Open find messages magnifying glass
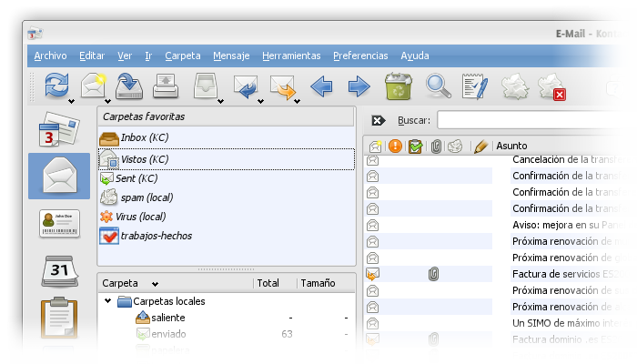The image size is (637, 364). [438, 86]
